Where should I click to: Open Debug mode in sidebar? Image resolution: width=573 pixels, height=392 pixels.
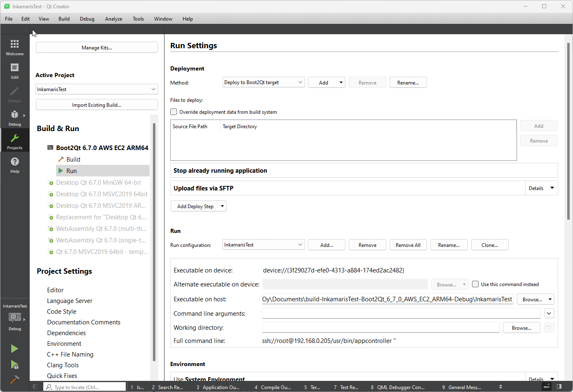tap(14, 117)
